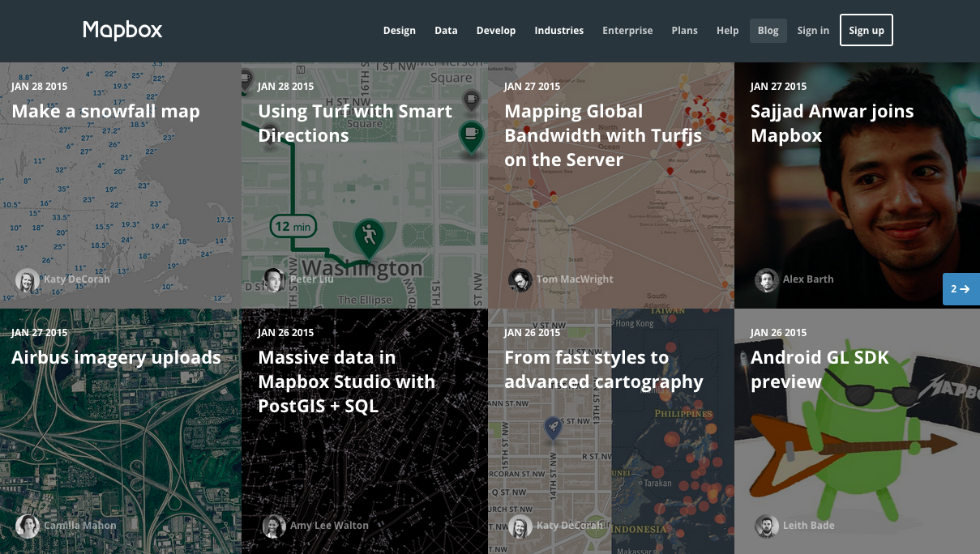
Task: Click the Mapbox logo
Action: [x=122, y=30]
